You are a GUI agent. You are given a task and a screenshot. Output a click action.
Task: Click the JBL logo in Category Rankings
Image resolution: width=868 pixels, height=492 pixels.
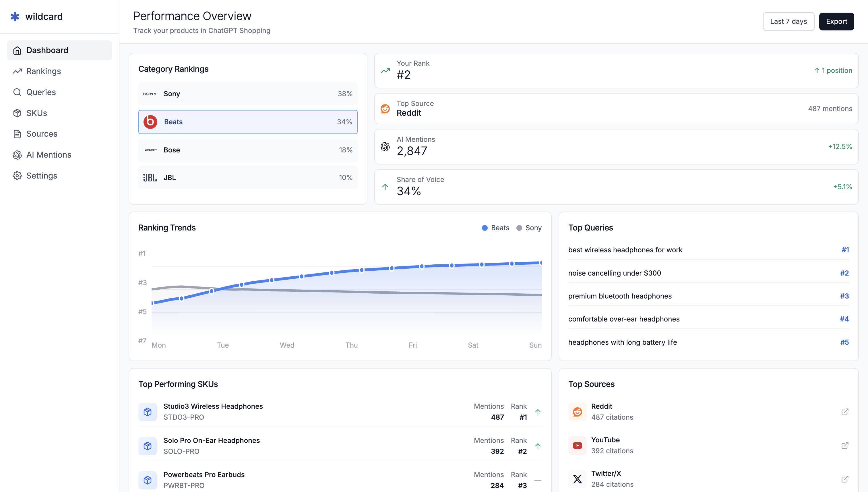[150, 178]
